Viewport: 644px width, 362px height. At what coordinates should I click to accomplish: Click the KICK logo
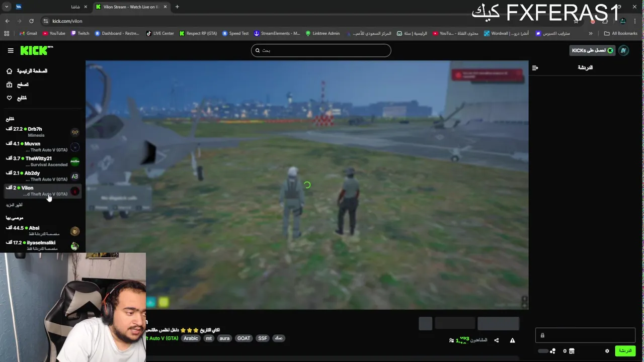click(x=36, y=50)
